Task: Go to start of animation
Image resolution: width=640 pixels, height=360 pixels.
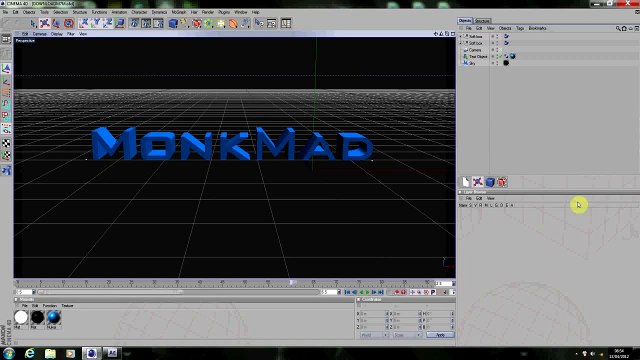Action: (x=347, y=292)
